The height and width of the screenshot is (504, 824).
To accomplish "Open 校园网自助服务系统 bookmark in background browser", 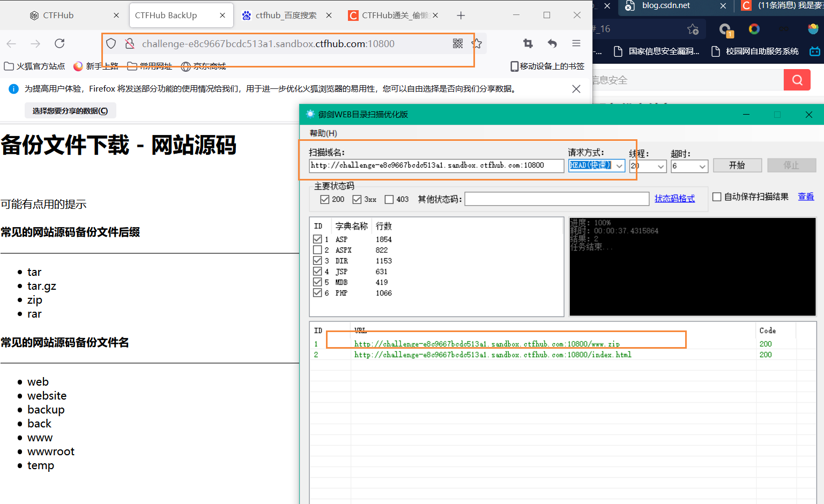I will point(755,51).
